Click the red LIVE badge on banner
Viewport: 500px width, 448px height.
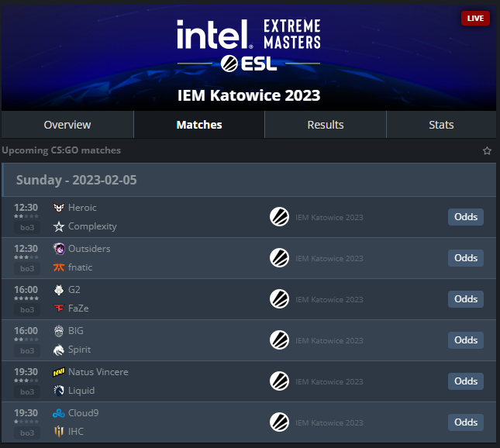475,19
